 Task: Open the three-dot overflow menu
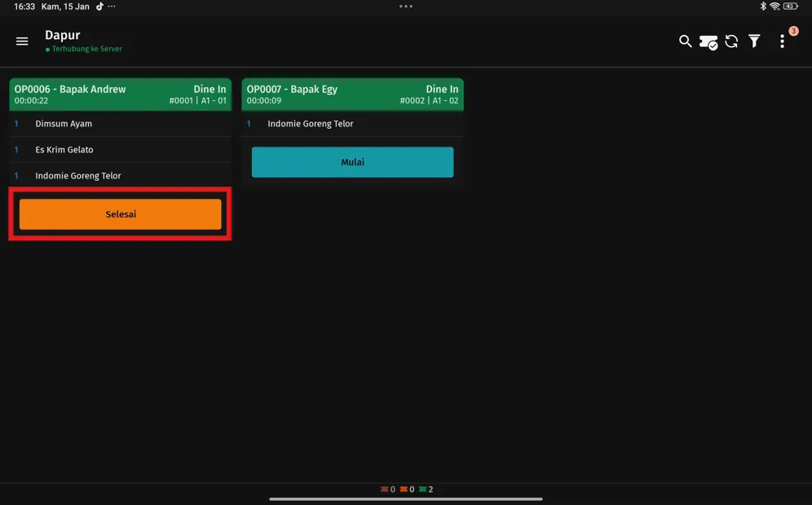782,42
